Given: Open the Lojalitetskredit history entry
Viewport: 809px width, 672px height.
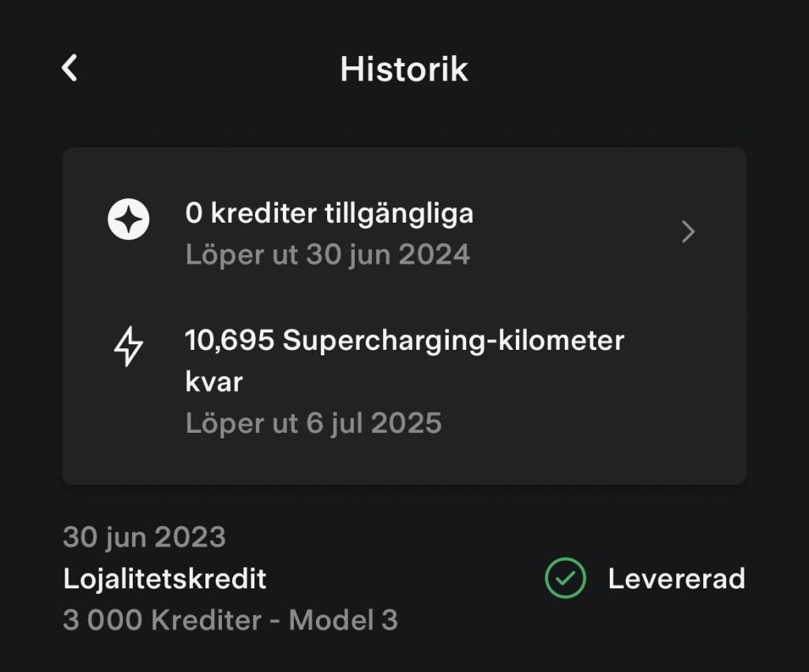Looking at the screenshot, I should (404, 578).
